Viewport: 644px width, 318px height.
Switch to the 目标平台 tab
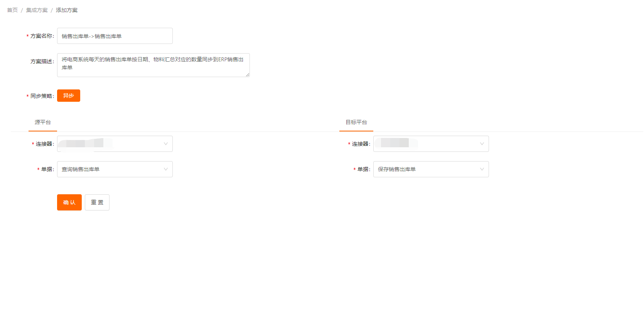[x=356, y=122]
